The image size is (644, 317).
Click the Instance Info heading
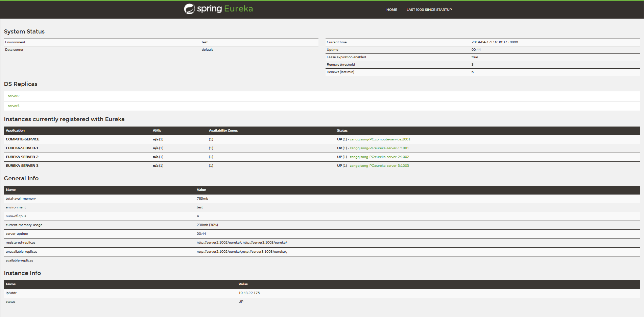[x=22, y=273]
